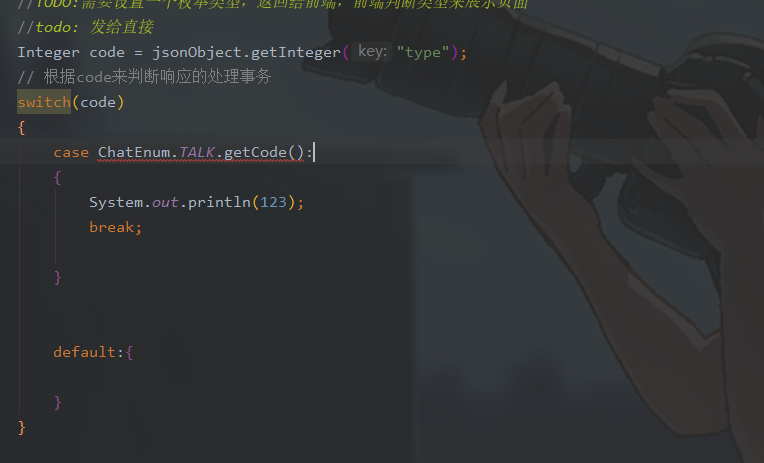Viewport: 764px width, 463px height.
Task: Click the println method name
Action: (x=219, y=202)
